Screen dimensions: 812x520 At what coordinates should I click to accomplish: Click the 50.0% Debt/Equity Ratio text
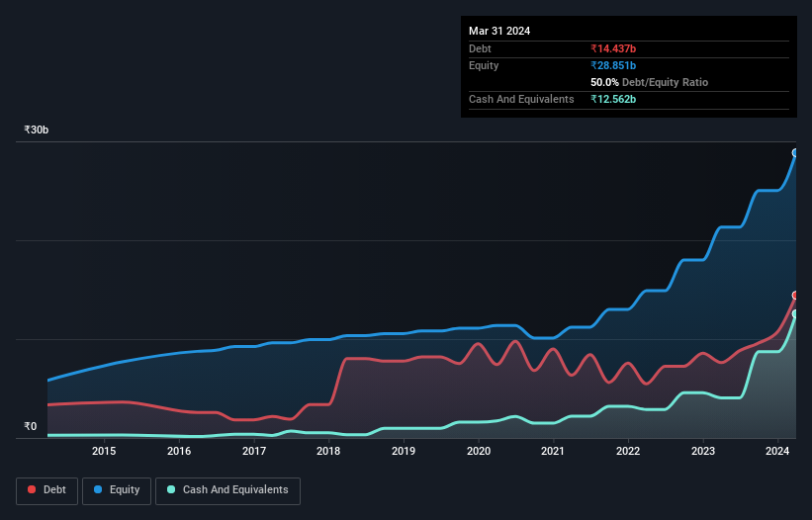point(650,82)
